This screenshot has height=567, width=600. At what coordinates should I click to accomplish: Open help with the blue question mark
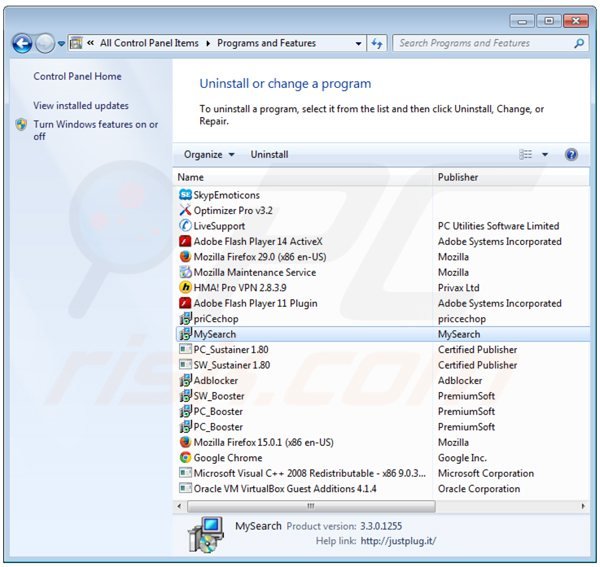pyautogui.click(x=571, y=155)
